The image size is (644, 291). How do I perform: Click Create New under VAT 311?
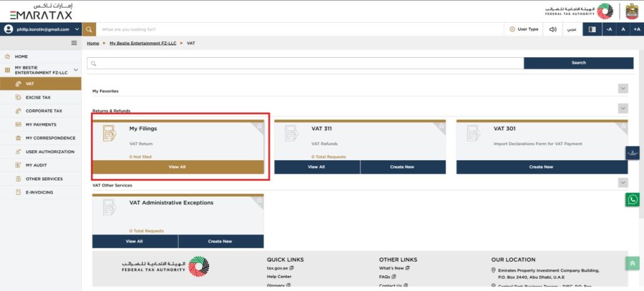(x=403, y=167)
